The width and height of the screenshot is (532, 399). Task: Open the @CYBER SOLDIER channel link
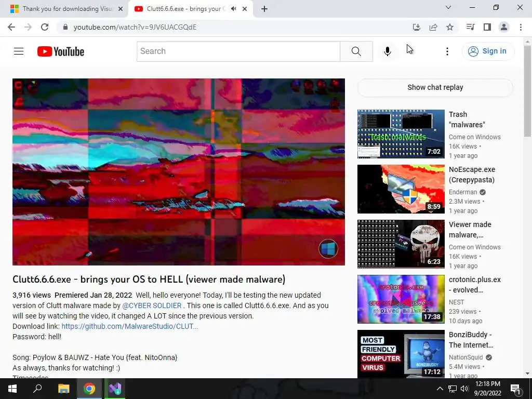[x=152, y=305]
